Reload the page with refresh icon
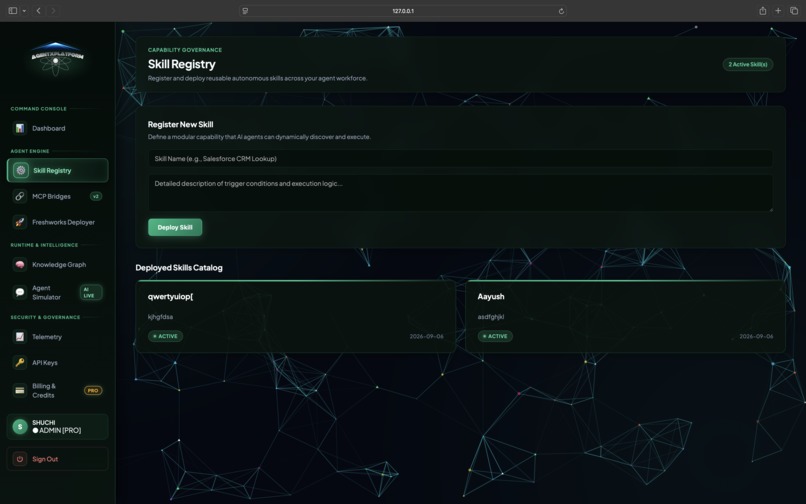The height and width of the screenshot is (504, 806). [x=561, y=11]
